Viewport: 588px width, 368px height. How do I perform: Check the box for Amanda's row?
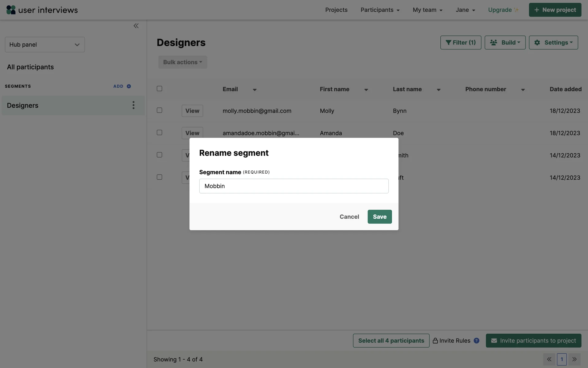pyautogui.click(x=160, y=132)
